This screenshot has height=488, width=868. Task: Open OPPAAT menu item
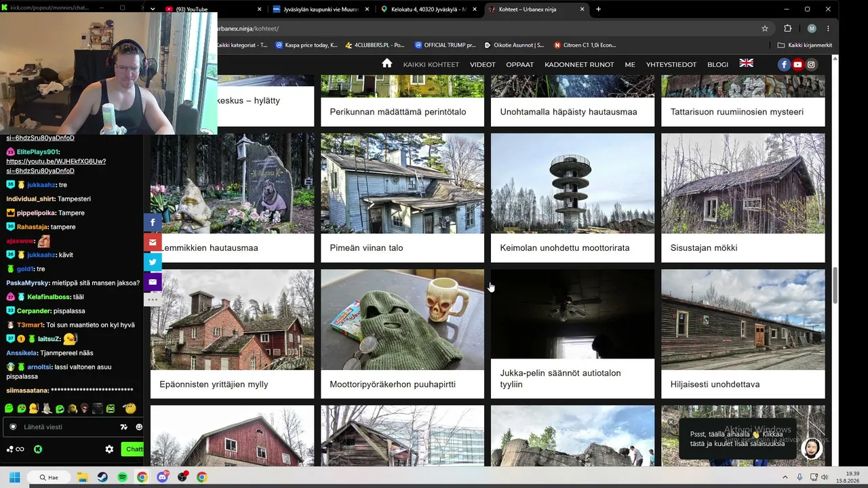tap(520, 64)
